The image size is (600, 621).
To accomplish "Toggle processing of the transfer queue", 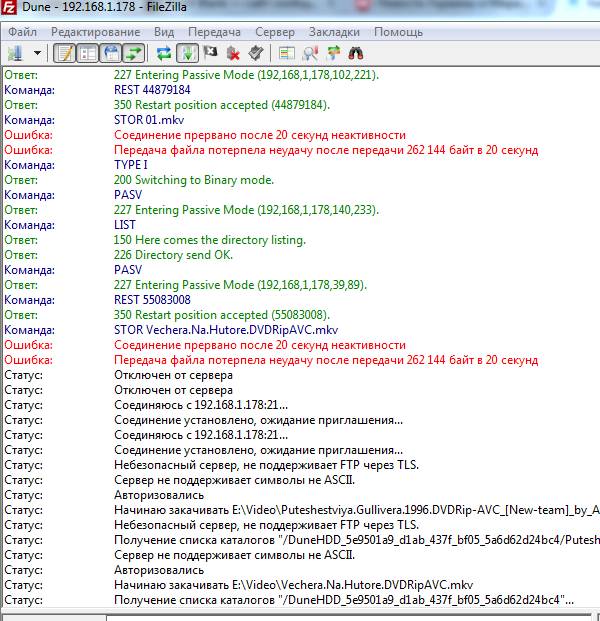I will click(187, 52).
